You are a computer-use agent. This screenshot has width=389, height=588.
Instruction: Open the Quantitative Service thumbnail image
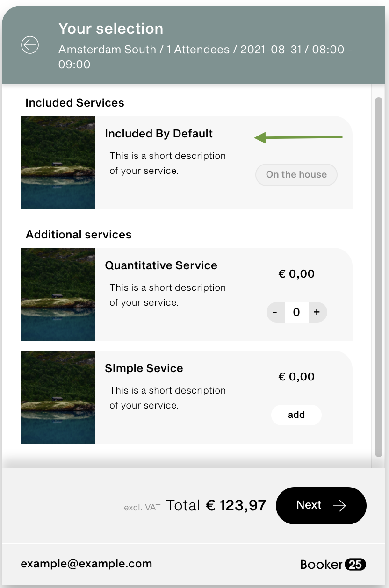point(58,294)
